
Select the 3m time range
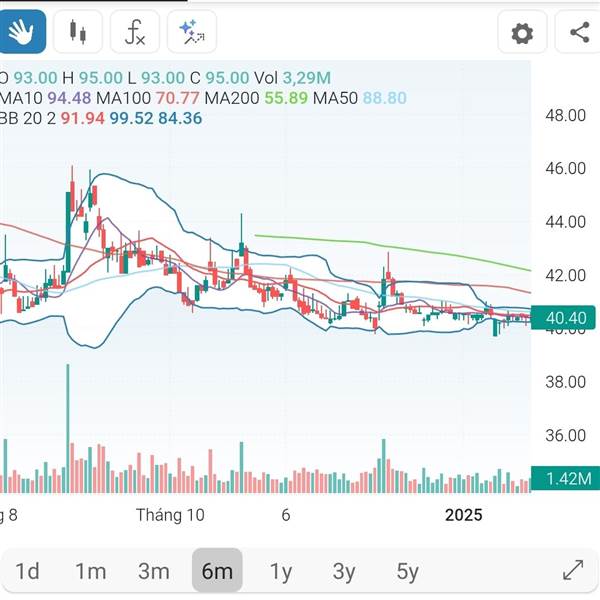point(153,571)
